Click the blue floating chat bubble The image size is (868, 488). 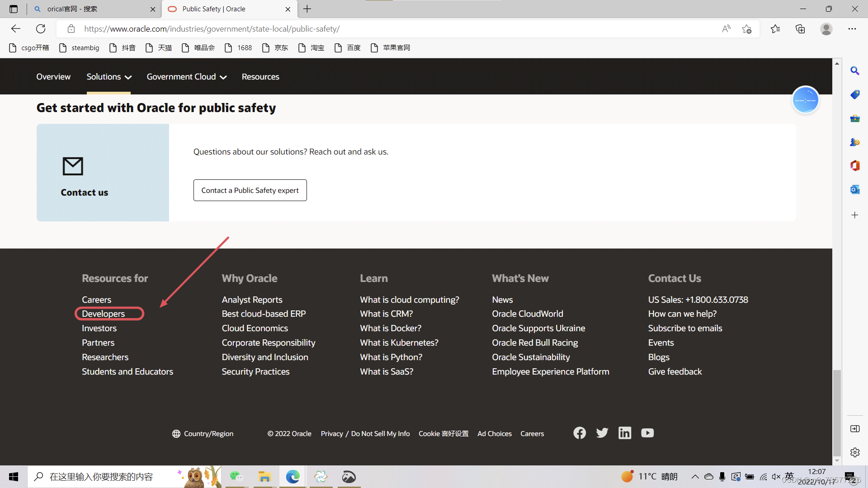coord(806,100)
